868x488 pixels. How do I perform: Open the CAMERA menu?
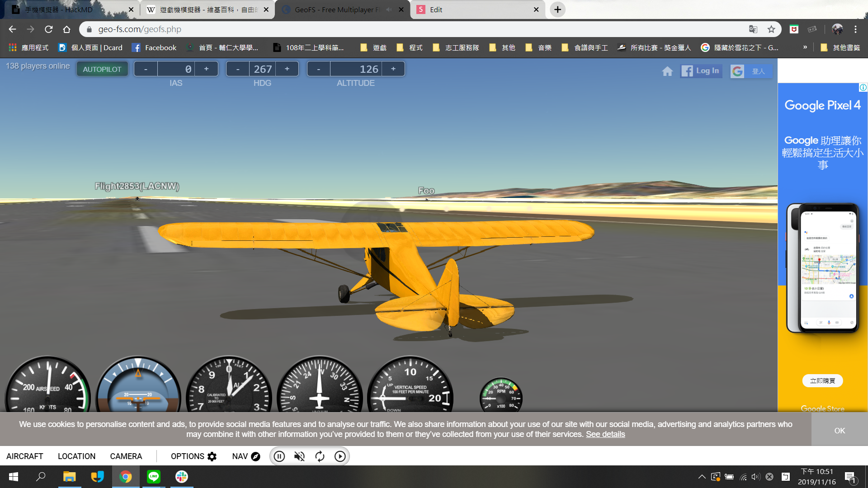point(126,456)
